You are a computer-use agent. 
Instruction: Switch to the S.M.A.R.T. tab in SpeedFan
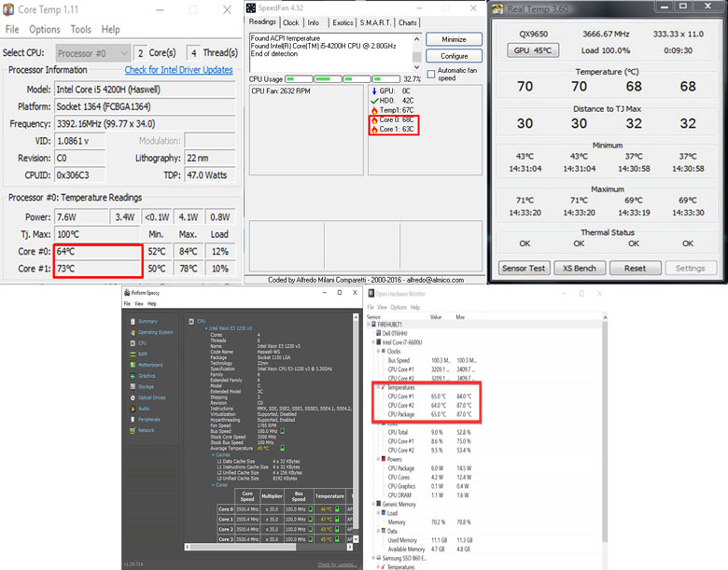(x=375, y=22)
